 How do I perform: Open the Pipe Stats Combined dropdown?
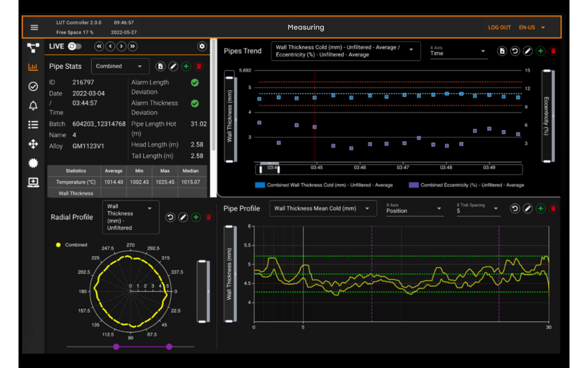point(120,66)
